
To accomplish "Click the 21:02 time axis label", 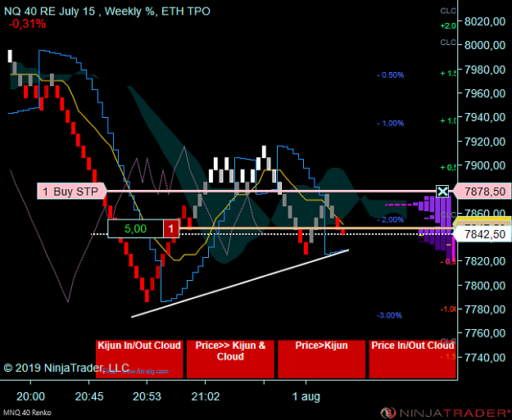I will tap(206, 397).
